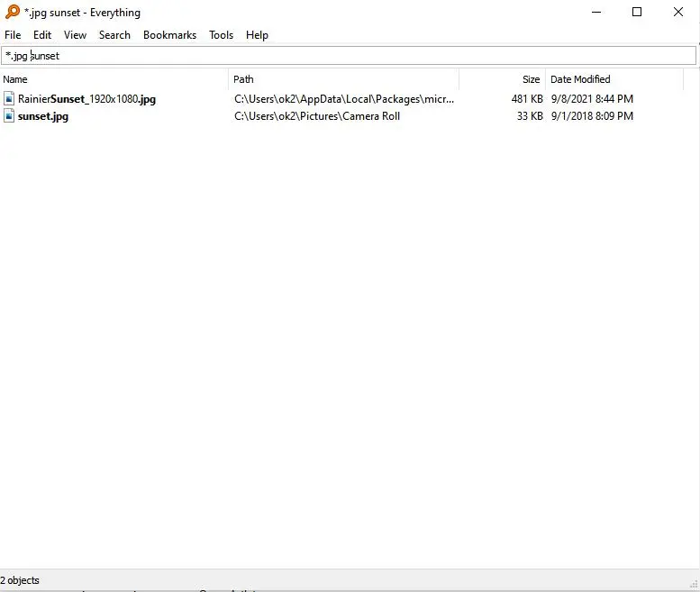Click the sunset.jpg file icon
The width and height of the screenshot is (700, 592).
coord(9,116)
